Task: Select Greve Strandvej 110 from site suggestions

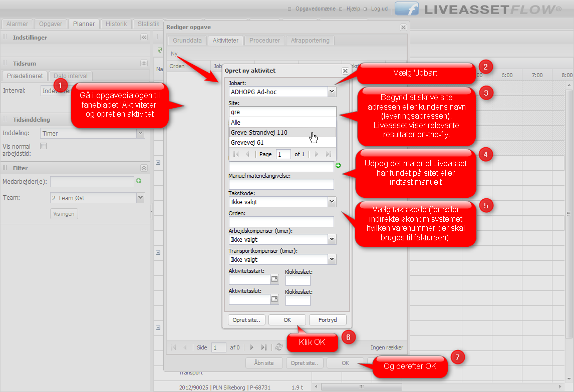Action: point(259,133)
